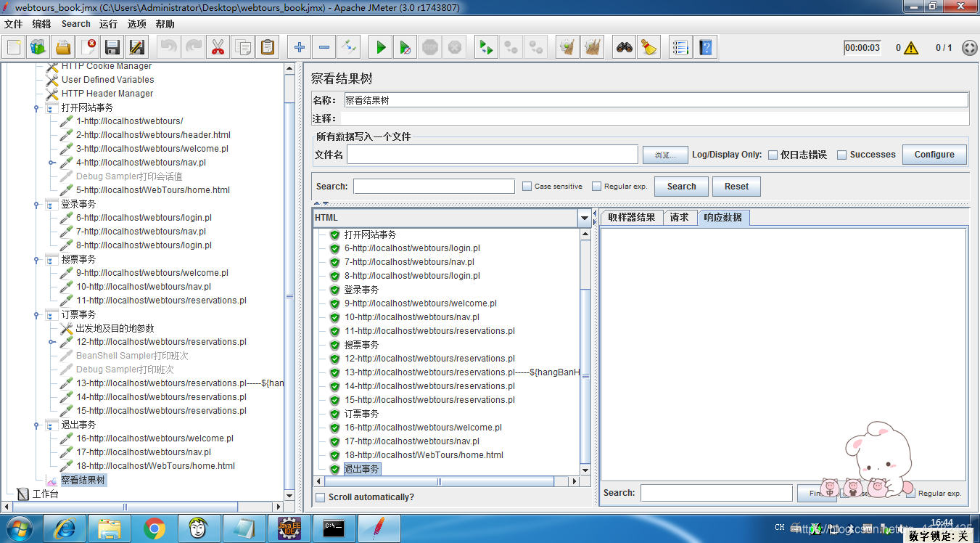Click the thread status indicator icon

970,48
